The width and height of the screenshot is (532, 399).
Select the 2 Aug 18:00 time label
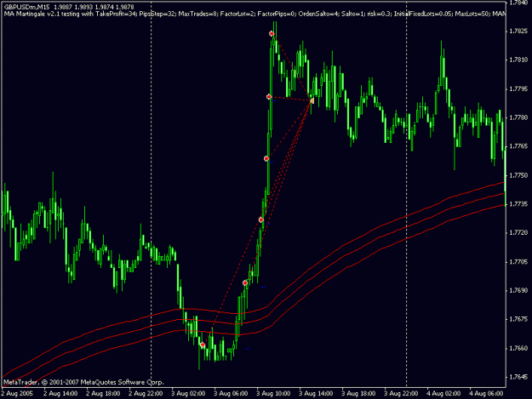[x=103, y=394]
